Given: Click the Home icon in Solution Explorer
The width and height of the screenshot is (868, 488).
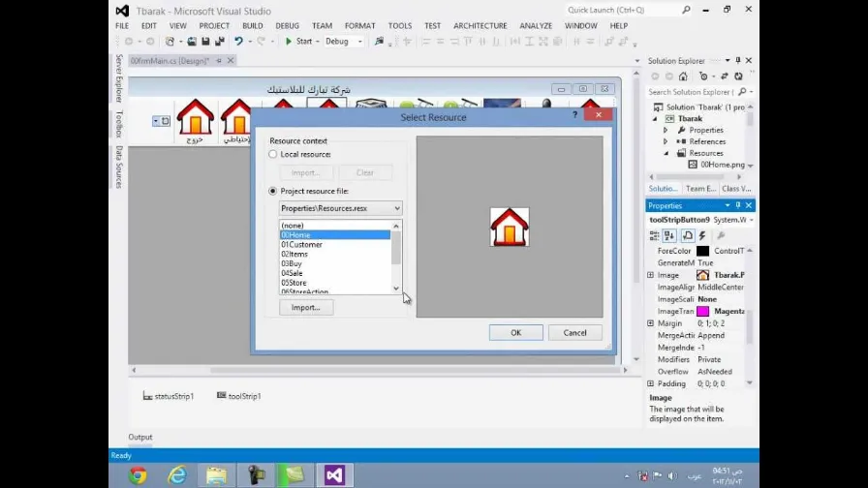Looking at the screenshot, I should pos(683,76).
